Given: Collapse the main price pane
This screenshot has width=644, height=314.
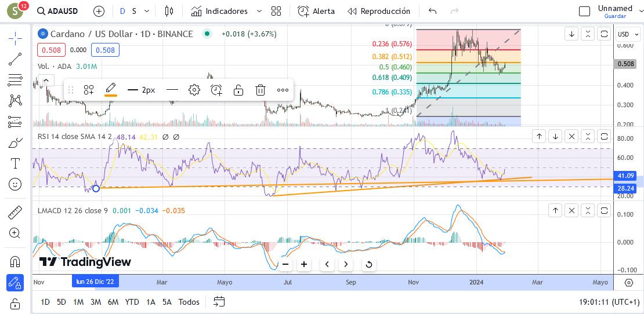Looking at the screenshot, I should point(588,34).
